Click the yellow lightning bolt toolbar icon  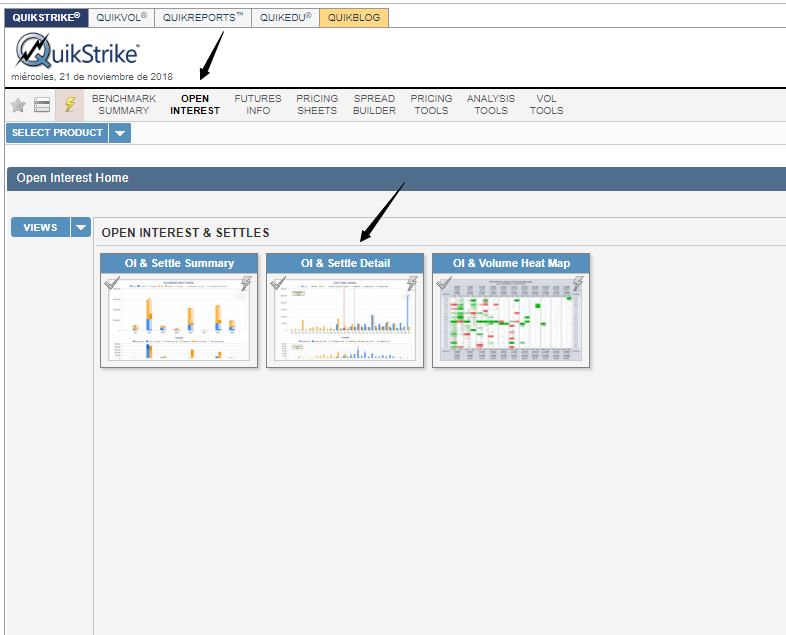(70, 105)
